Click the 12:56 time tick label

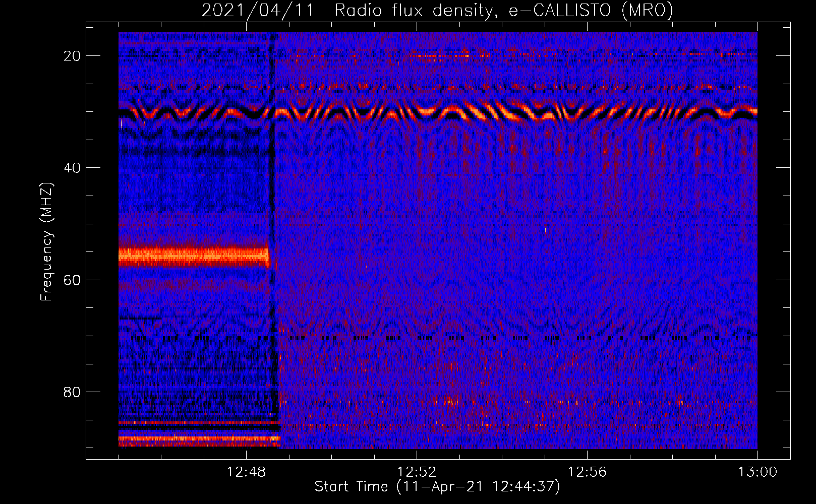pos(587,472)
